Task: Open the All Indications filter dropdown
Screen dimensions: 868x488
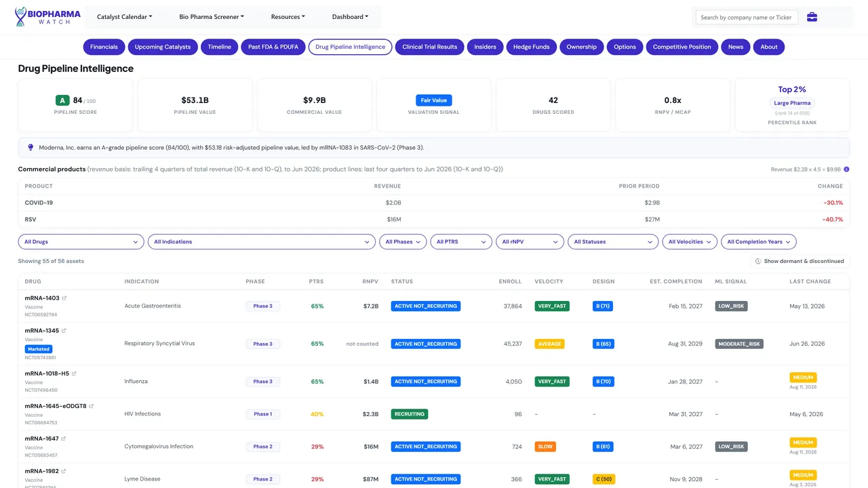Action: tap(262, 242)
